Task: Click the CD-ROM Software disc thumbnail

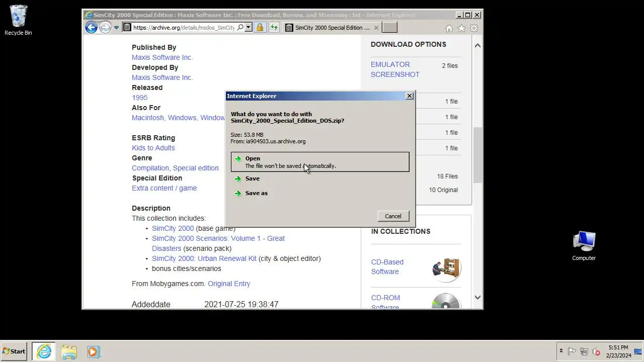Action: (446, 301)
